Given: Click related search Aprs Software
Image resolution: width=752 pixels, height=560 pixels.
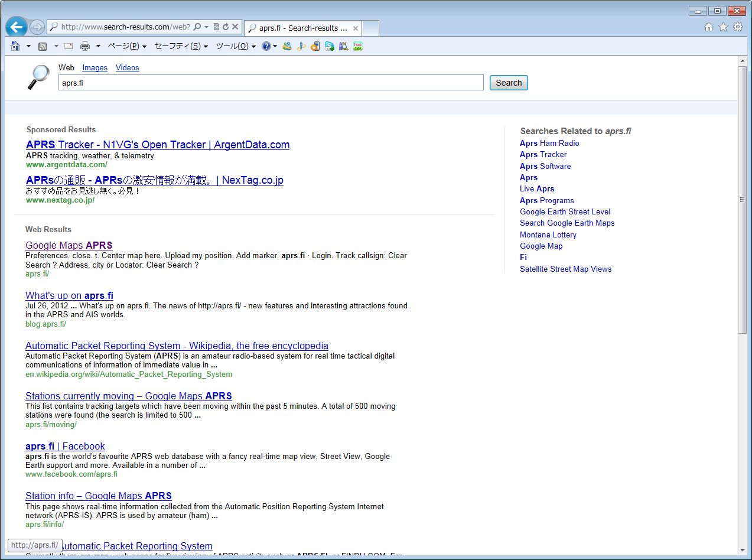Looking at the screenshot, I should pos(545,166).
